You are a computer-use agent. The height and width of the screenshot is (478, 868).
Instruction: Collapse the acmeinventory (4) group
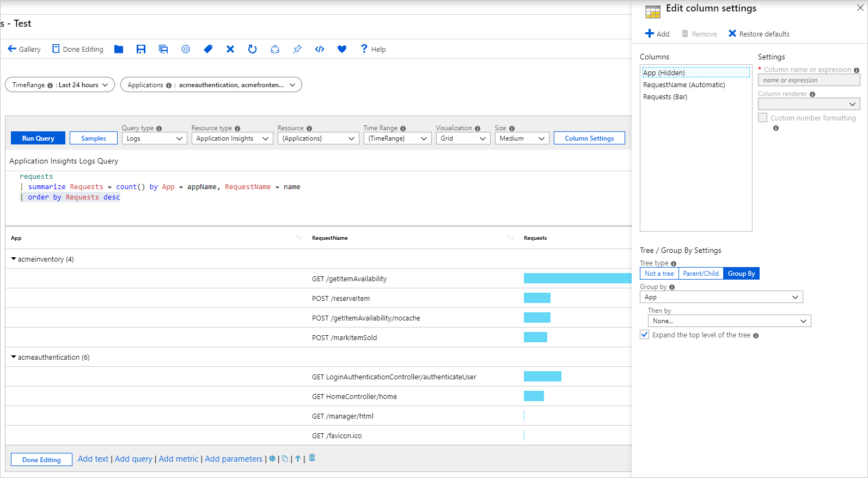click(14, 259)
